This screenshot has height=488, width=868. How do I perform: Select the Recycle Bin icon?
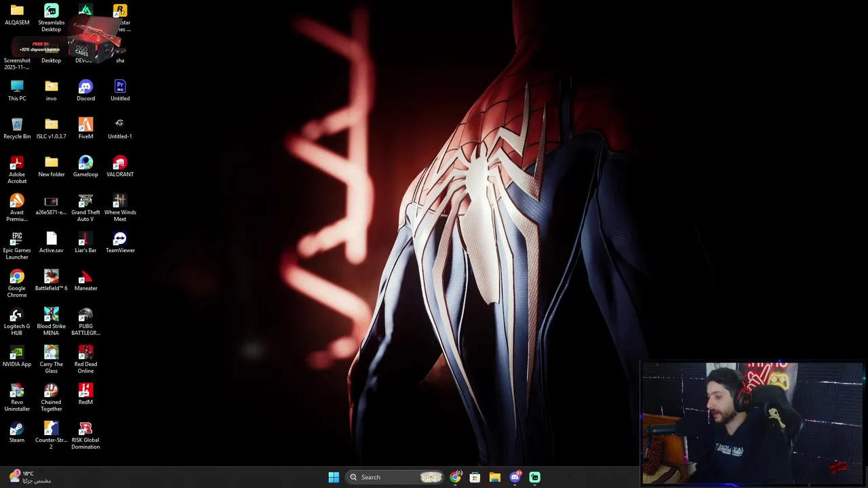click(x=17, y=129)
